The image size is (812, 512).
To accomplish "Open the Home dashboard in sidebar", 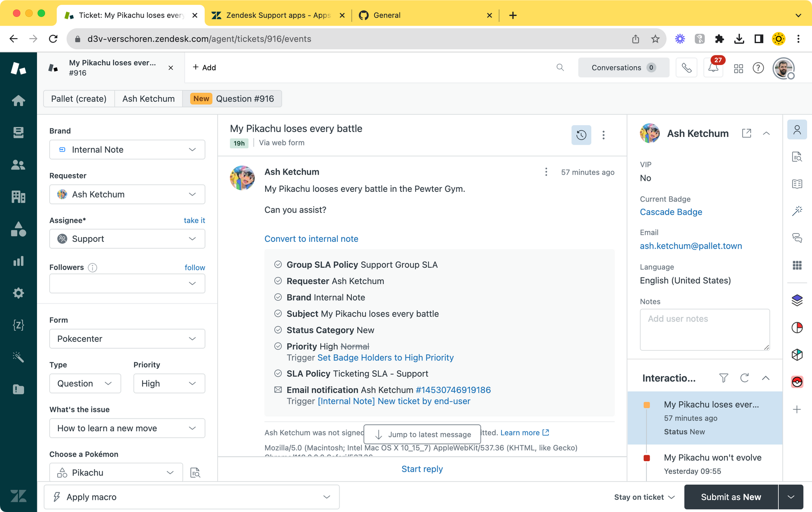I will 18,100.
